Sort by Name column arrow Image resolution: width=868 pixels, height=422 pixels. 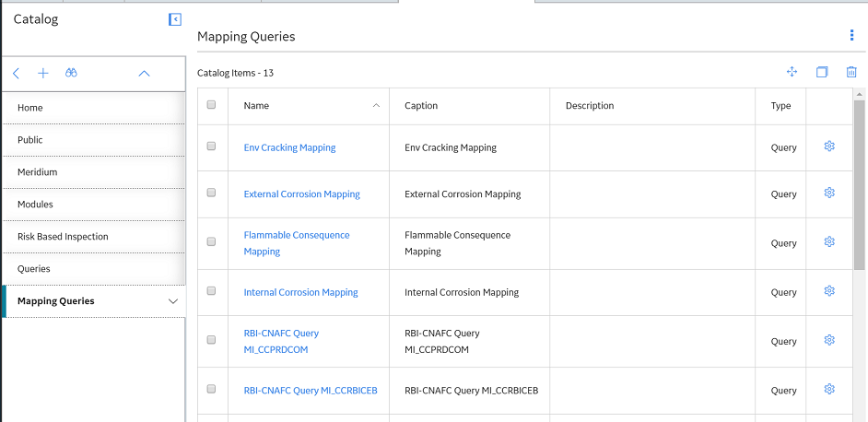(x=377, y=105)
